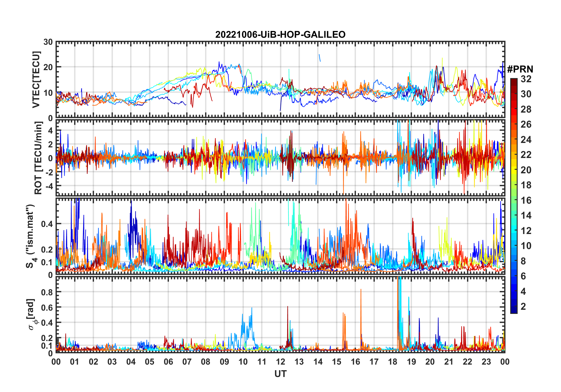Click the PRN colorbar
Viewport: 561px width, 392px height.
click(x=514, y=196)
